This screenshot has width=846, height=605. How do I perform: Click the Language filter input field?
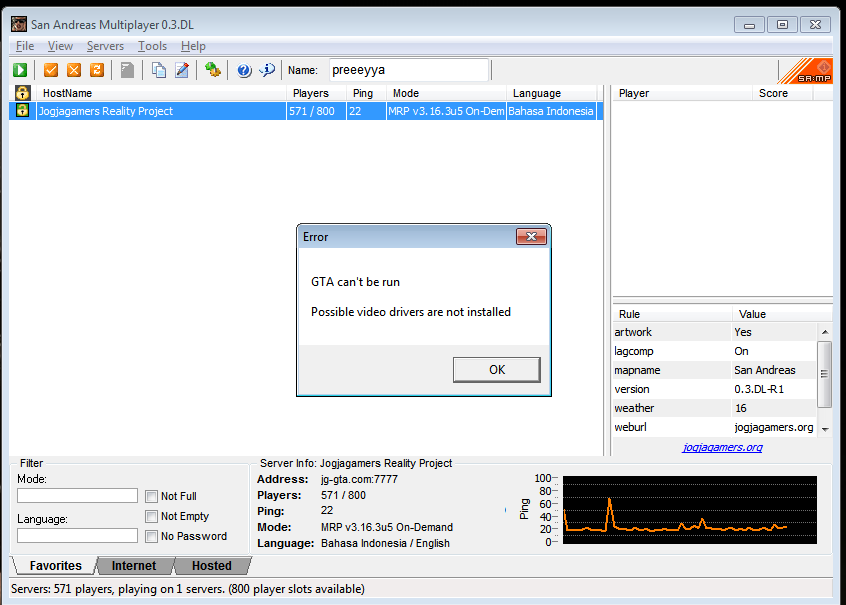(x=77, y=535)
